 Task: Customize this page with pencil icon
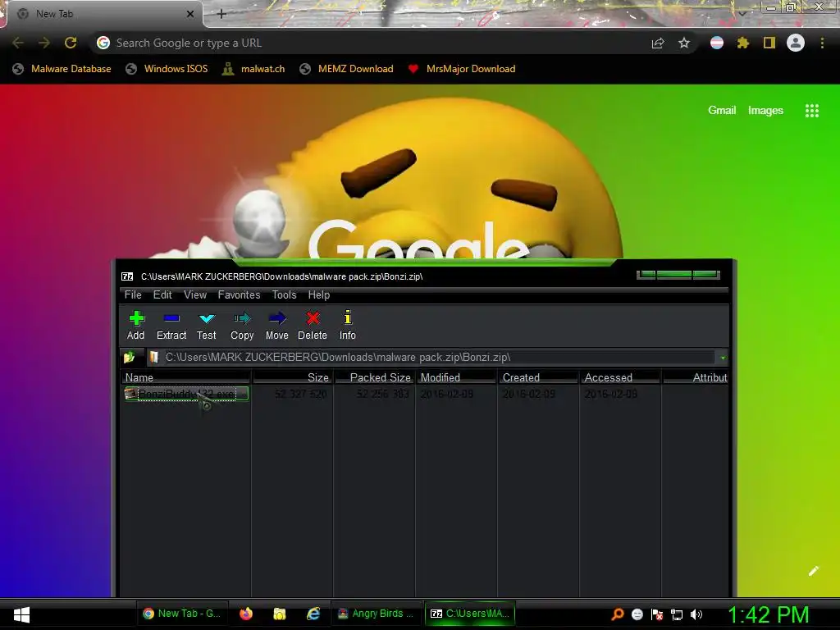[x=813, y=571]
